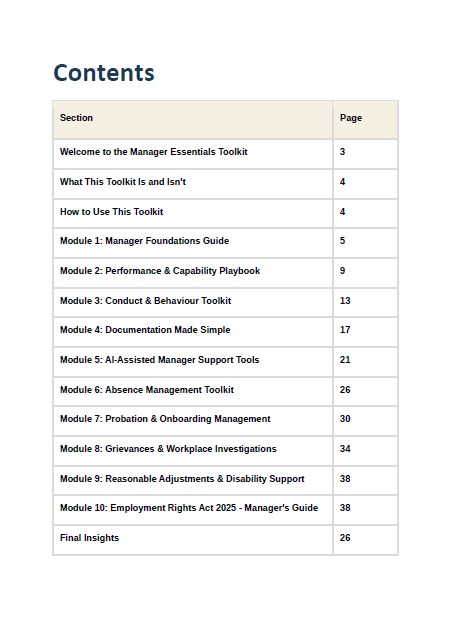
Task: Click the Final Insights entry
Action: coord(89,538)
